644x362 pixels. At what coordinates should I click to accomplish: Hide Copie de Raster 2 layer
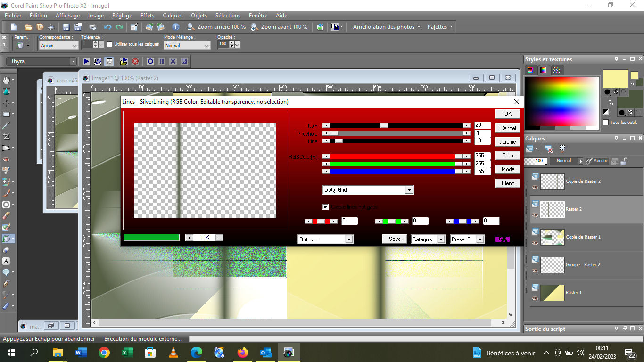(x=535, y=187)
